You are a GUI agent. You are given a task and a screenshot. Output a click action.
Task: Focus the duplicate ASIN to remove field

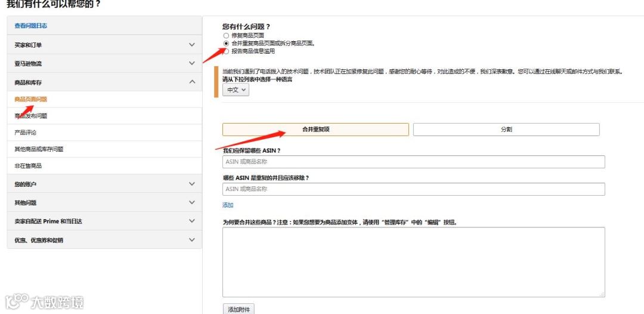pyautogui.click(x=414, y=189)
